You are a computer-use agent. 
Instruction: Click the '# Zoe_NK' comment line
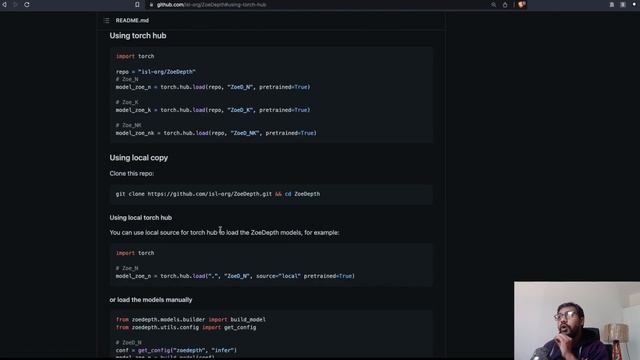tap(128, 125)
